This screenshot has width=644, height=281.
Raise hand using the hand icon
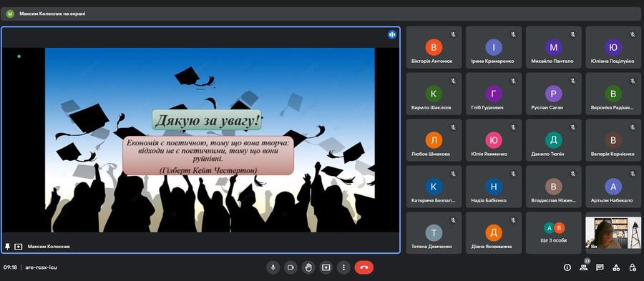coord(308,267)
